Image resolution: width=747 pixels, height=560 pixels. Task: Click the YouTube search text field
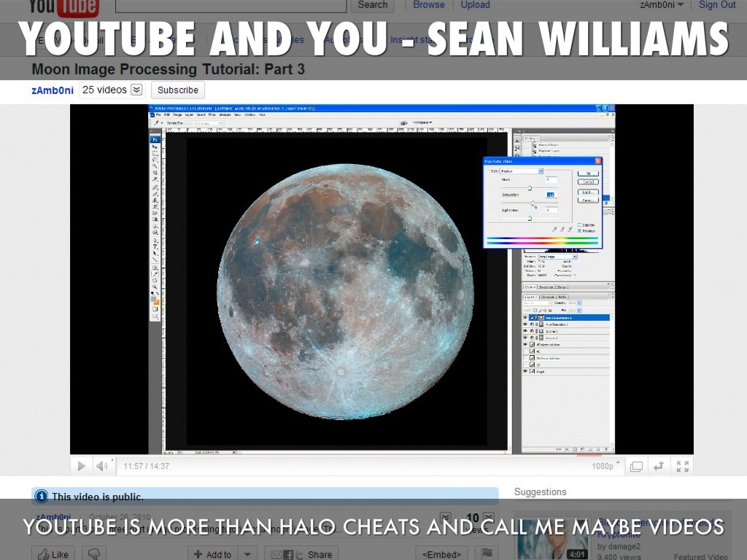231,6
